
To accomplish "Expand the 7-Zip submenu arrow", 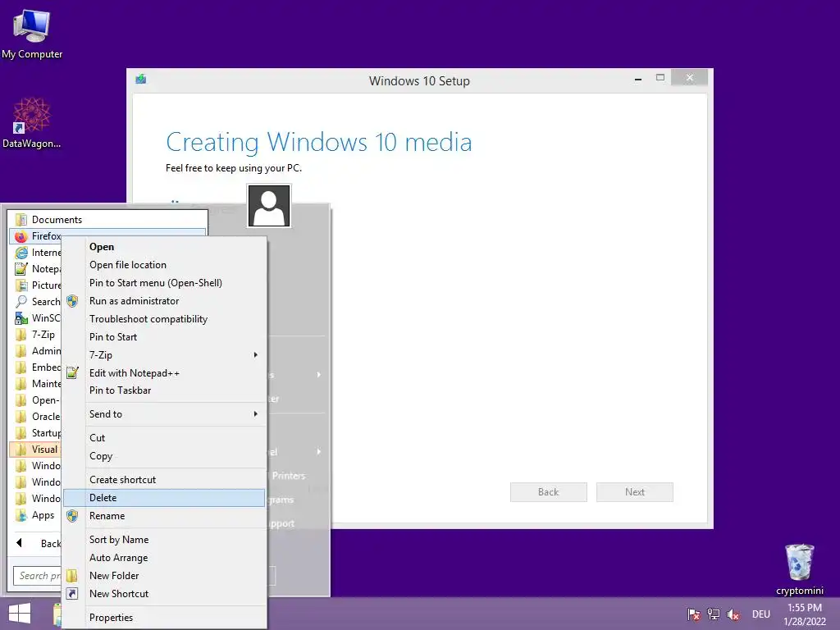I will [x=256, y=355].
